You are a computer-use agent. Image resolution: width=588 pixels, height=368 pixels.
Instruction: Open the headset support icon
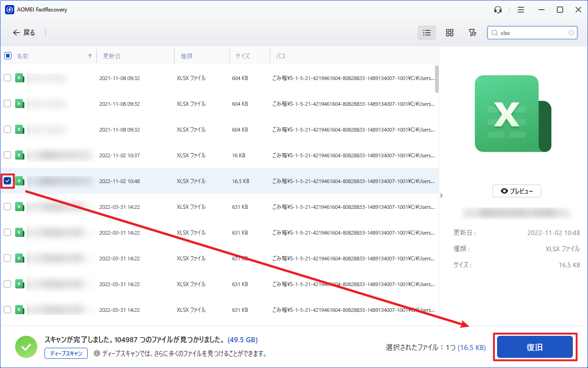pyautogui.click(x=498, y=10)
